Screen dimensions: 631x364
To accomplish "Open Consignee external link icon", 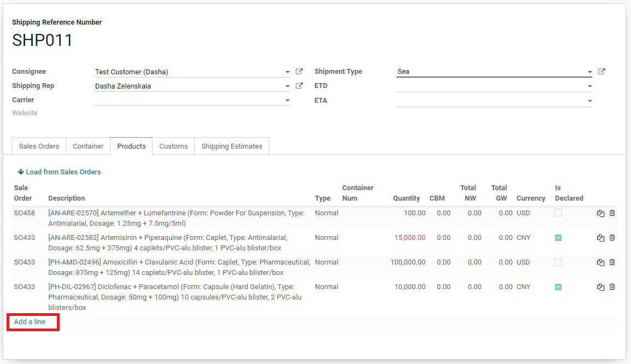I will coord(299,72).
